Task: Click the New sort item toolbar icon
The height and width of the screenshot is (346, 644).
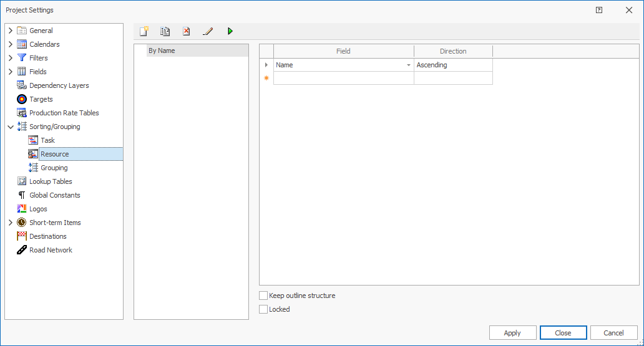Action: click(x=144, y=31)
